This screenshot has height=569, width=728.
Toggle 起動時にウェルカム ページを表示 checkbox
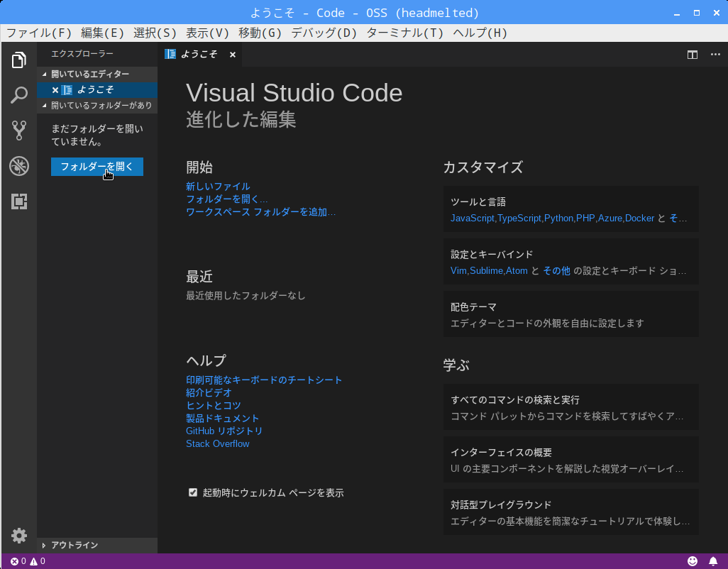193,492
